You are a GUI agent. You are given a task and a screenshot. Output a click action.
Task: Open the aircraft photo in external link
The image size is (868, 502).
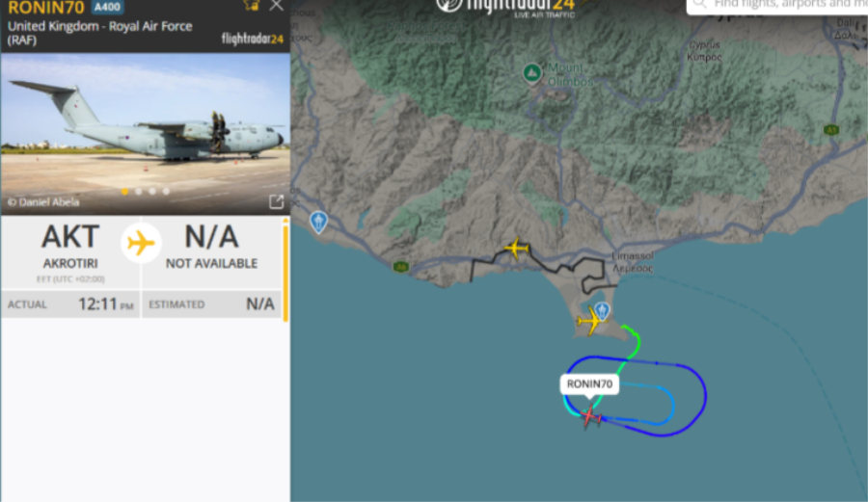tap(276, 201)
